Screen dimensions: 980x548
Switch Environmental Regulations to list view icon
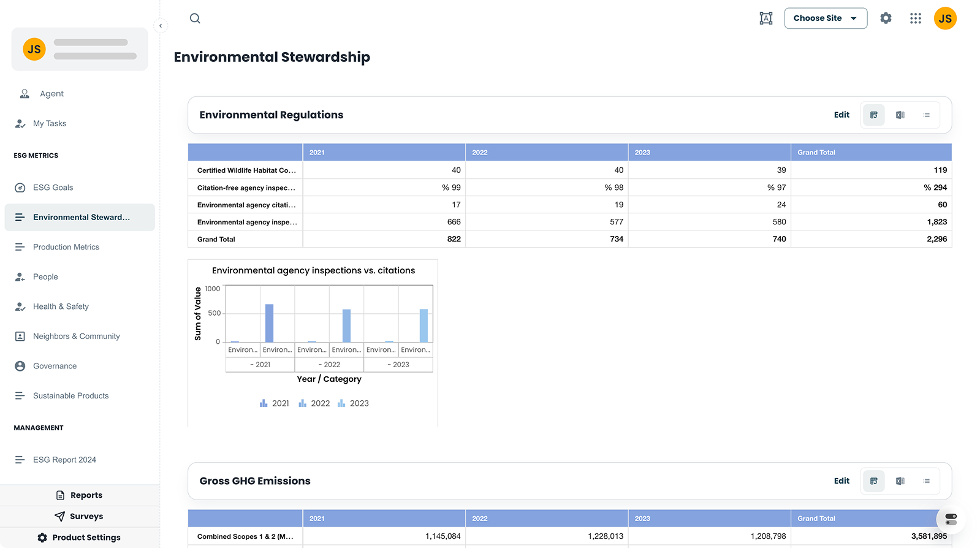pos(927,115)
